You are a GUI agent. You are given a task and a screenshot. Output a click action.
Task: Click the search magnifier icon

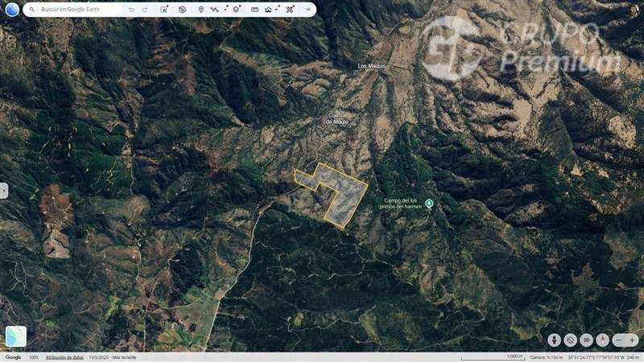click(32, 10)
